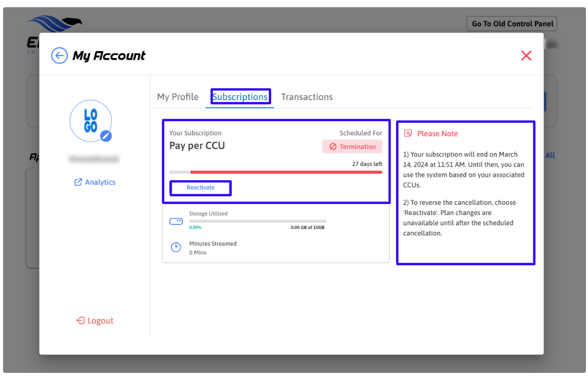The height and width of the screenshot is (376, 588).
Task: Open the My Profile tab
Action: (177, 97)
